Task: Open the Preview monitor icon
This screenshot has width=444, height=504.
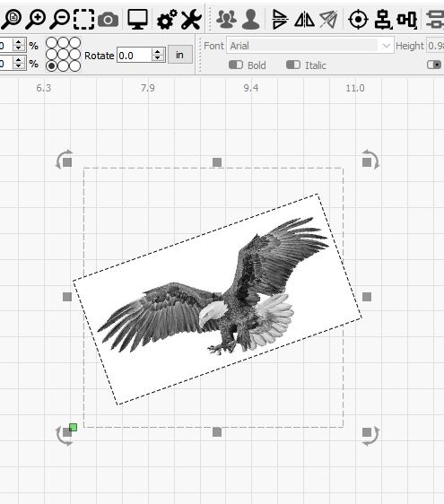Action: coord(137,19)
